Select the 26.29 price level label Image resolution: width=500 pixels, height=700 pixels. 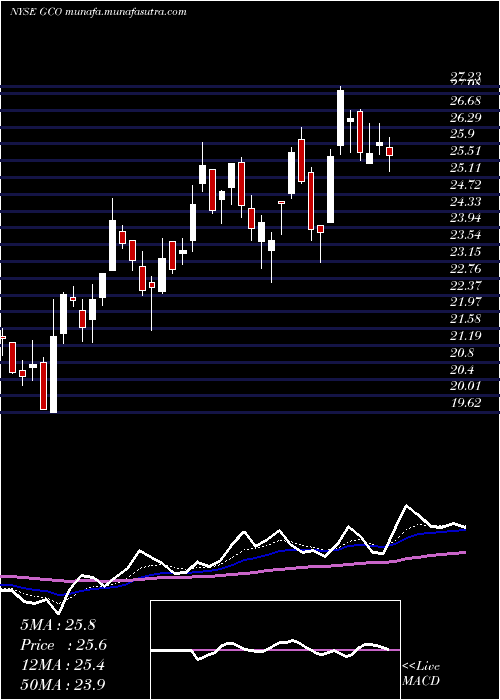pyautogui.click(x=465, y=118)
